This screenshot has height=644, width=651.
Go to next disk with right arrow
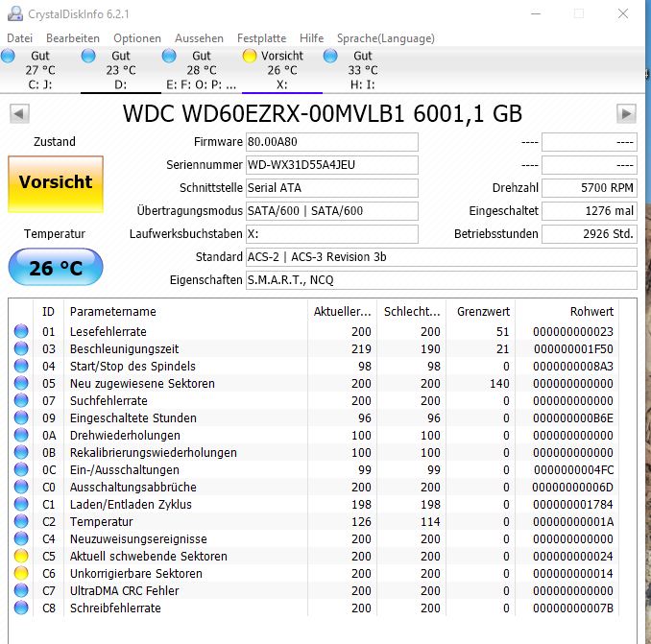(626, 113)
